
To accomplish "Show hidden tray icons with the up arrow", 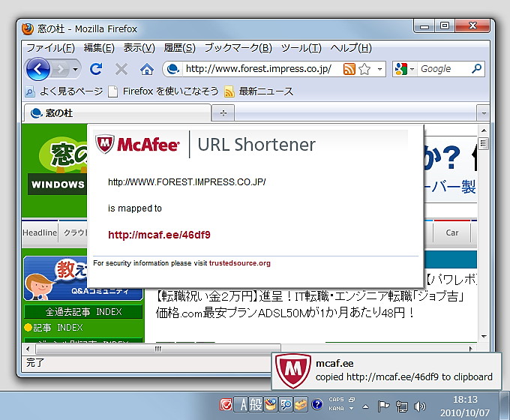I will (x=365, y=406).
